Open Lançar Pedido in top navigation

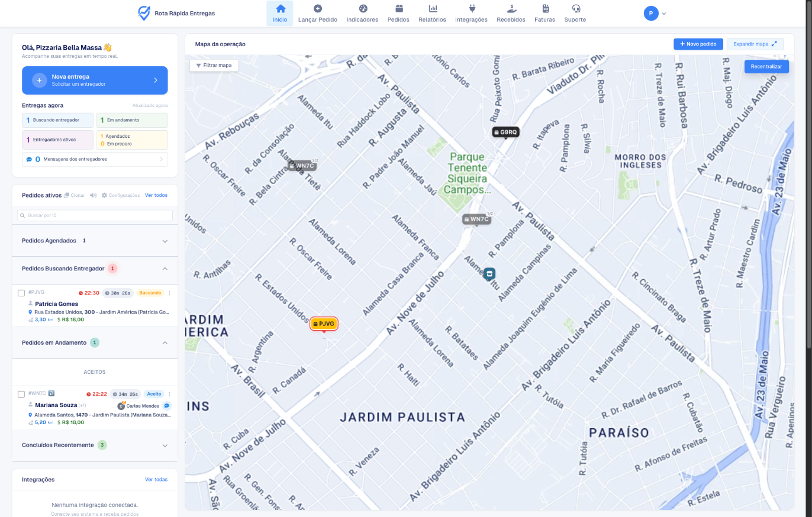[x=318, y=13]
